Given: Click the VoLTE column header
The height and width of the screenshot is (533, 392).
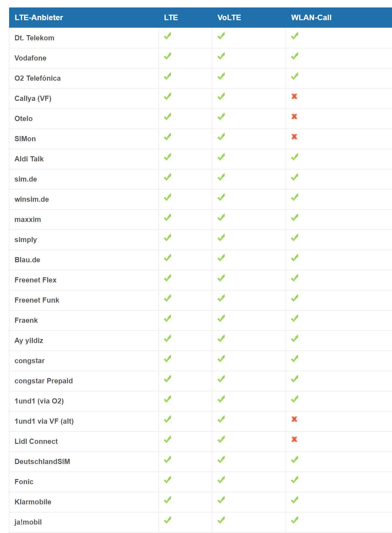Looking at the screenshot, I should [229, 18].
